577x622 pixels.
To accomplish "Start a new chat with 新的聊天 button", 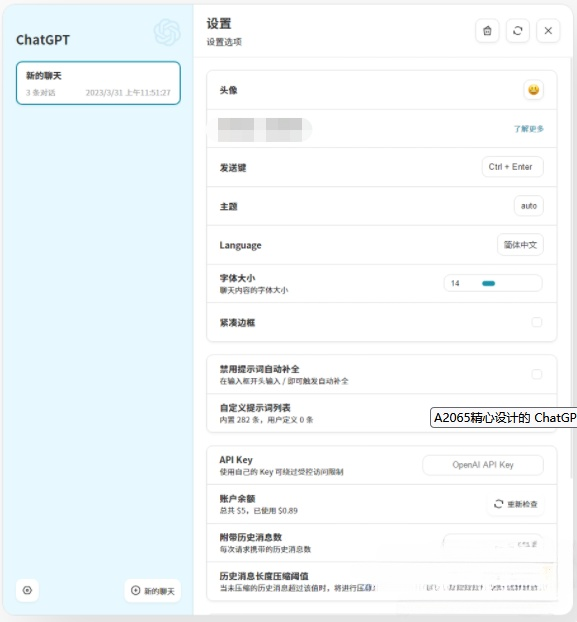I will click(x=153, y=591).
